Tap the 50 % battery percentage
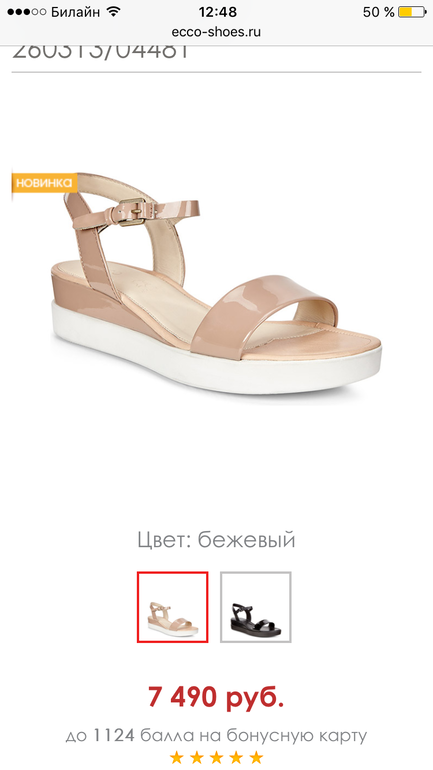 click(379, 12)
